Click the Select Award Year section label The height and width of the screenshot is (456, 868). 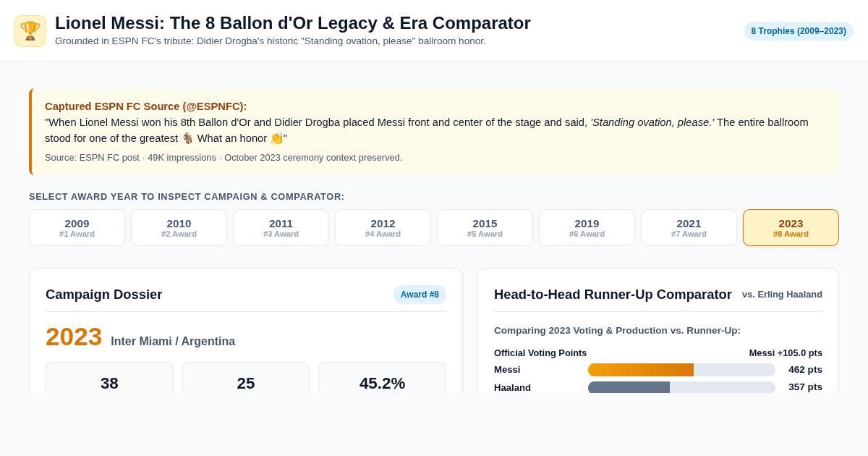click(187, 197)
